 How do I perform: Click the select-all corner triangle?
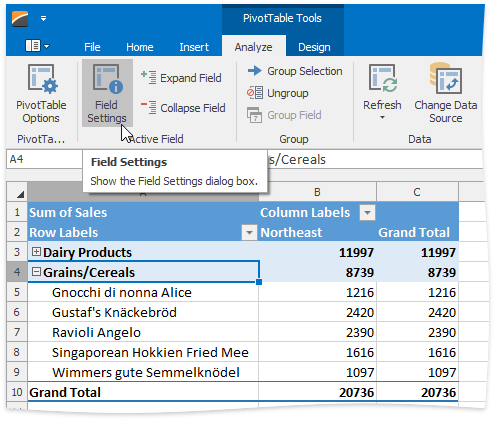coord(20,194)
